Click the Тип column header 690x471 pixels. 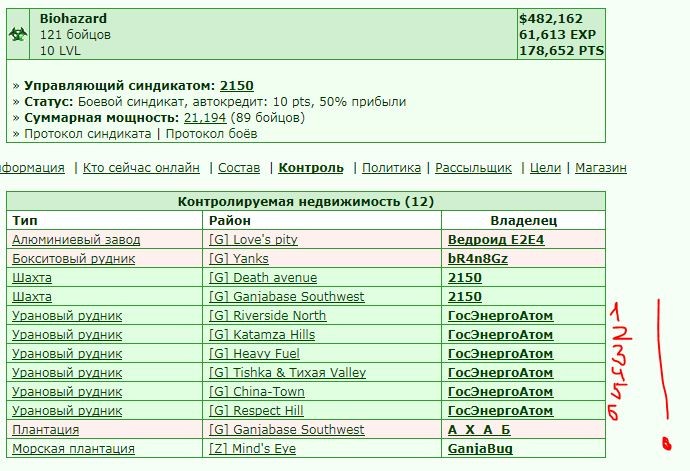(25, 221)
